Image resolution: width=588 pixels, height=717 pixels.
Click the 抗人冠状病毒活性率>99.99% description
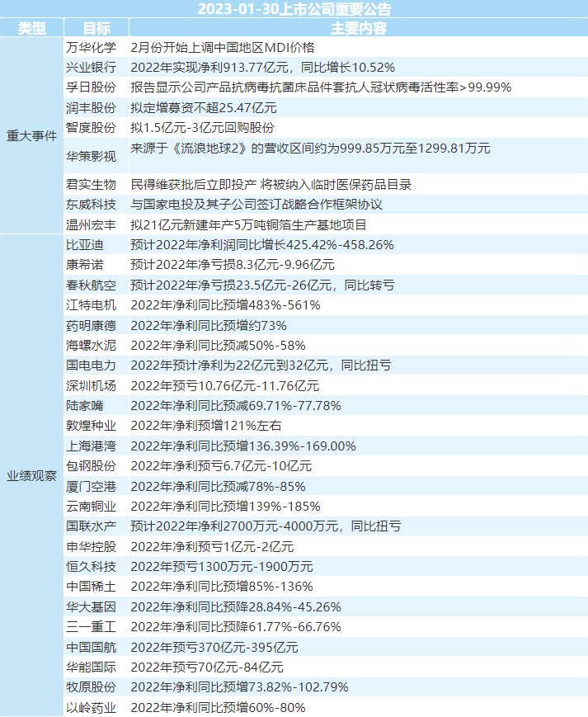[x=321, y=87]
